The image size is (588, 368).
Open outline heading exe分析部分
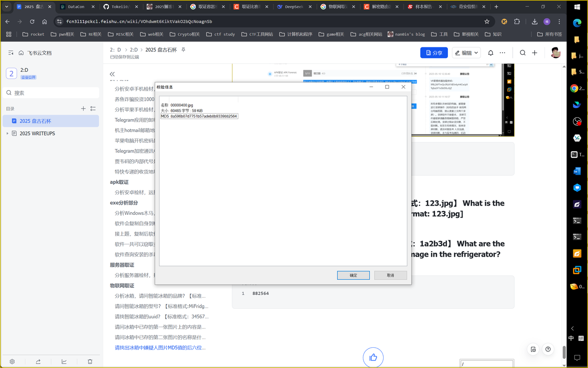point(124,203)
